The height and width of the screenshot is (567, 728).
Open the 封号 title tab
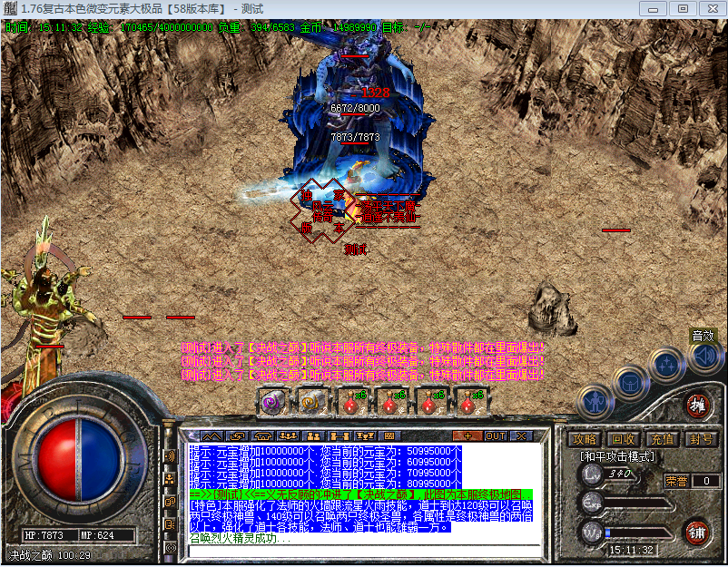(x=700, y=439)
